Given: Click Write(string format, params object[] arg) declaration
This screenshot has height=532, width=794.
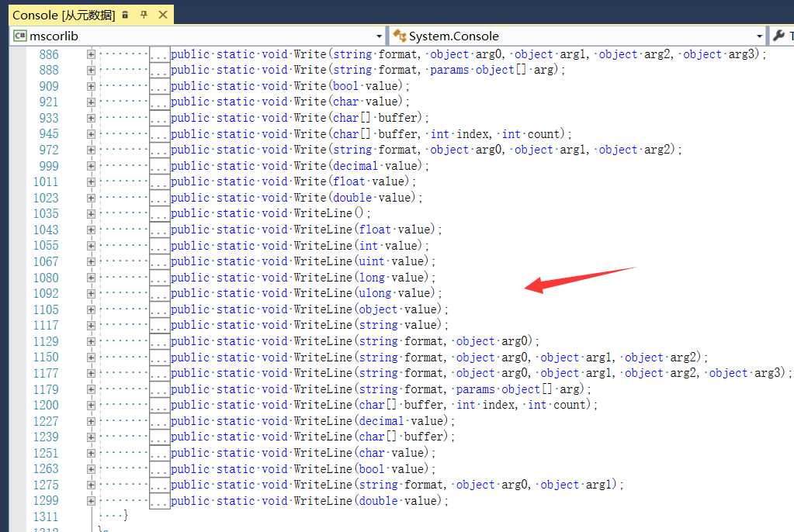Looking at the screenshot, I should coord(368,70).
